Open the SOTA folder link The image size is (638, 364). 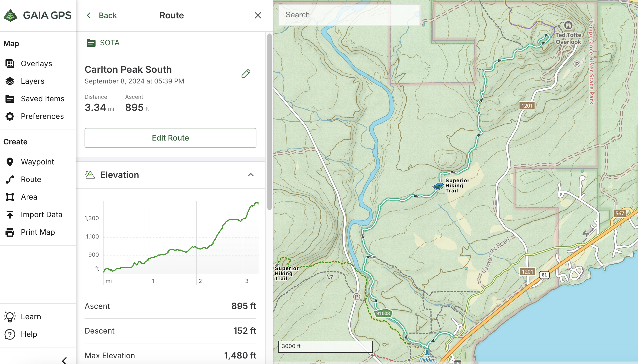tap(110, 43)
